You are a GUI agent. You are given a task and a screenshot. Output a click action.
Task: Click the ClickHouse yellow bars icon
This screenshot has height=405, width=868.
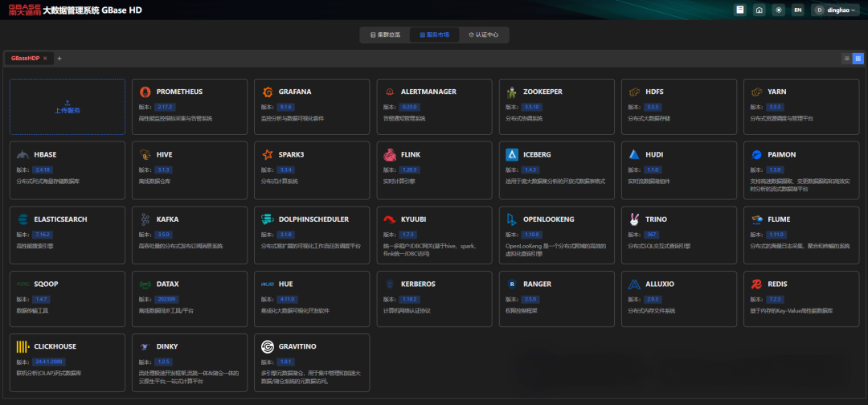(23, 346)
